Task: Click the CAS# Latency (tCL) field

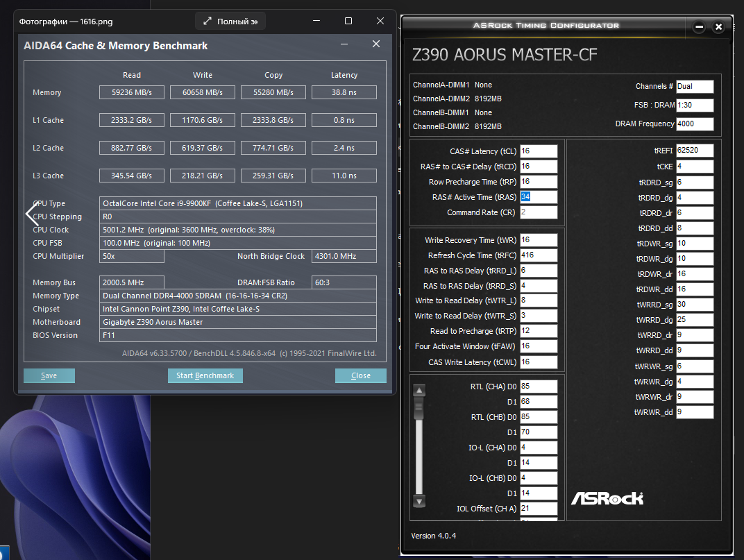Action: [539, 151]
